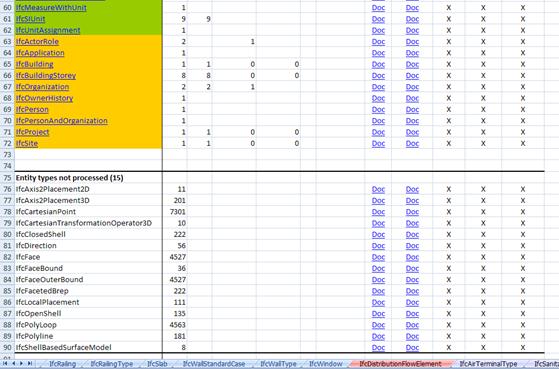This screenshot has width=559, height=369.
Task: Select the IfcPolyline cell
Action: point(88,336)
